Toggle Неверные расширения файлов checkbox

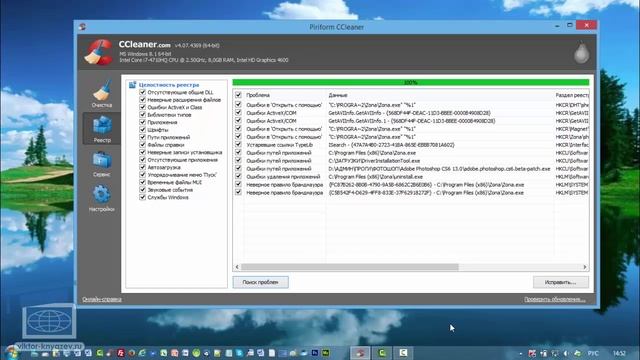(142, 100)
